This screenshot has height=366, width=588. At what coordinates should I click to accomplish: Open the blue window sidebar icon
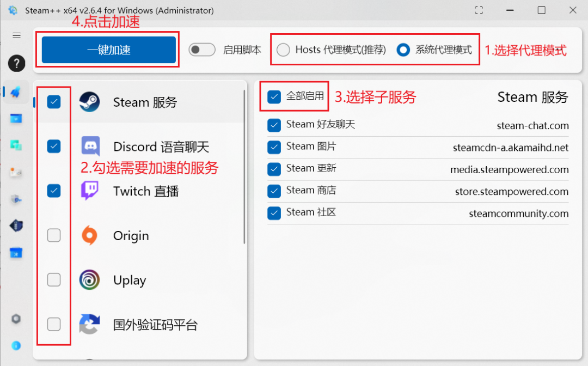16,119
